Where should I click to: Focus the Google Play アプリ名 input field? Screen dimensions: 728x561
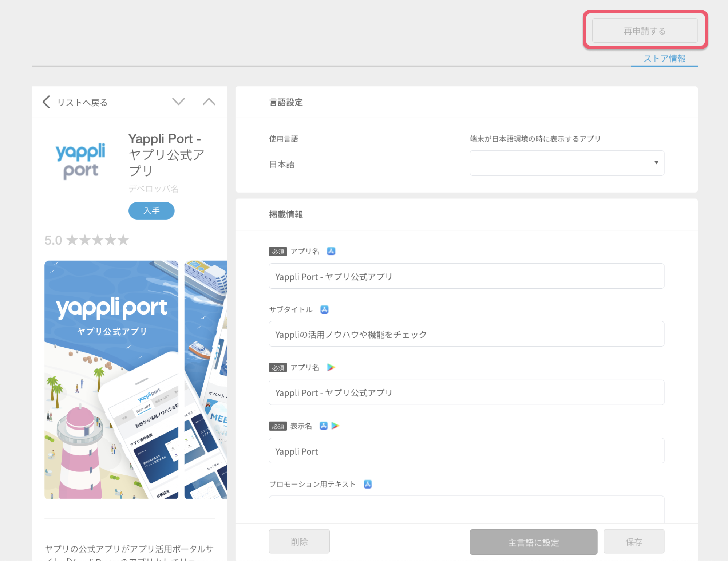pos(466,392)
